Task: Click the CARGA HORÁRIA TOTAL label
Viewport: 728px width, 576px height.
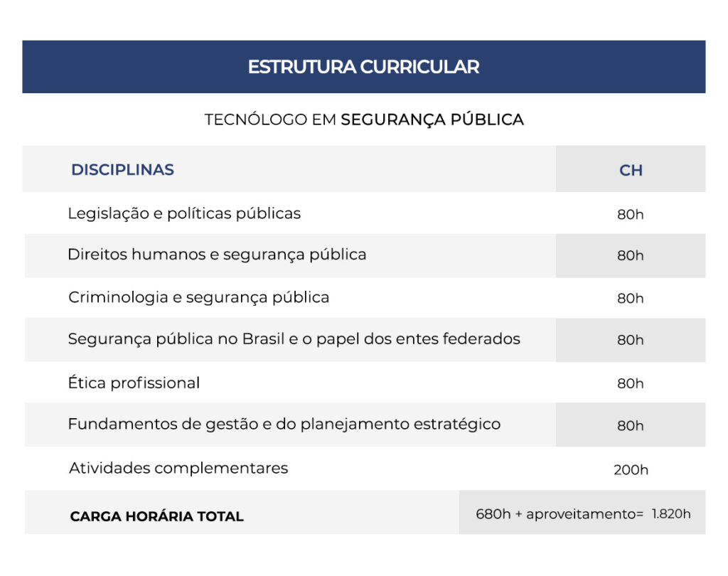Action: pos(156,516)
